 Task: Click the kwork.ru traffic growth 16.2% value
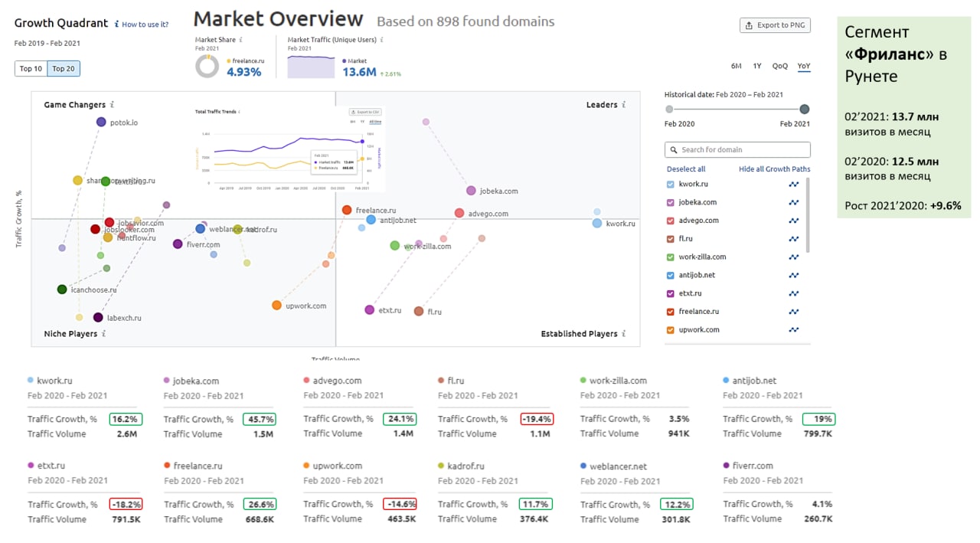point(126,419)
